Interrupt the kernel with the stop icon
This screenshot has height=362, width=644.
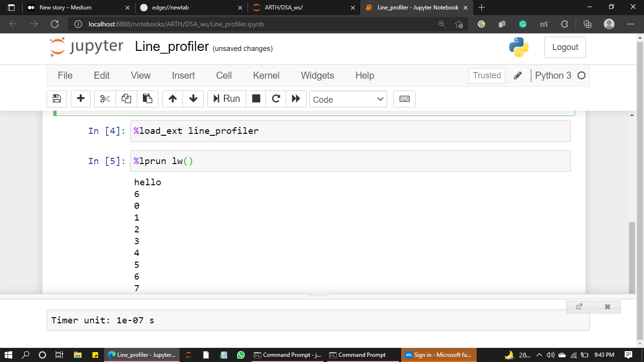coord(256,99)
